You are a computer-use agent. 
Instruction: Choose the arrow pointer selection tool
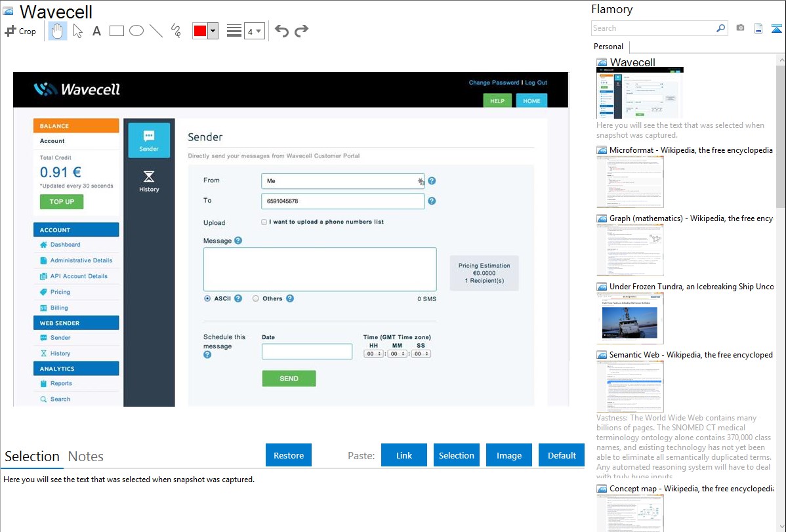pyautogui.click(x=77, y=31)
